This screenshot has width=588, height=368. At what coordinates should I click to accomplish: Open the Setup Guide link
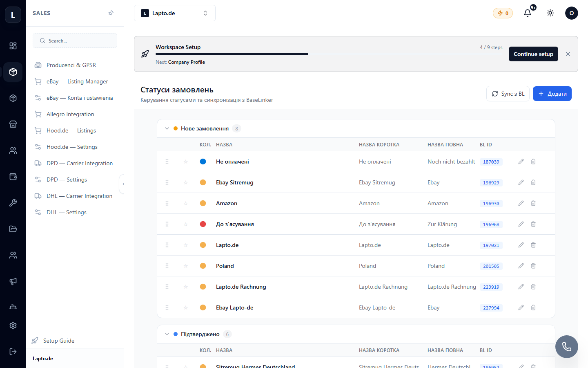pos(53,341)
